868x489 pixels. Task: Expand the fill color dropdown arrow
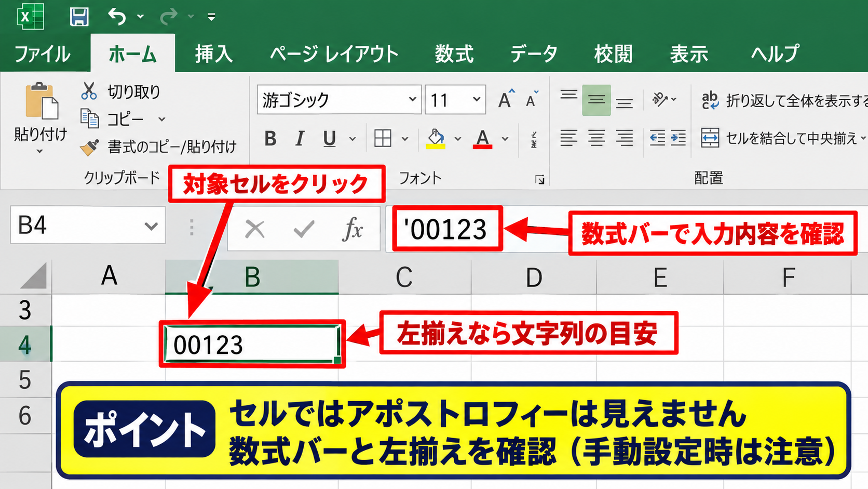457,139
